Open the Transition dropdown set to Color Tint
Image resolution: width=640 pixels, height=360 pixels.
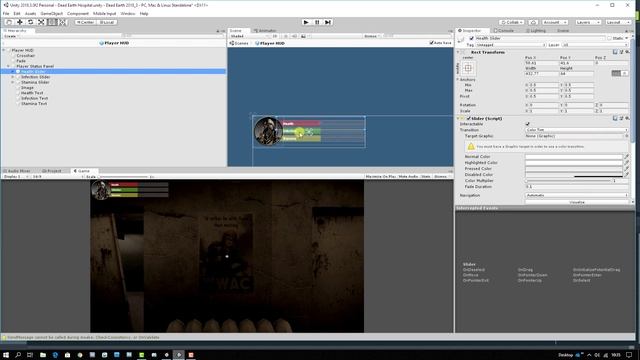pos(577,130)
